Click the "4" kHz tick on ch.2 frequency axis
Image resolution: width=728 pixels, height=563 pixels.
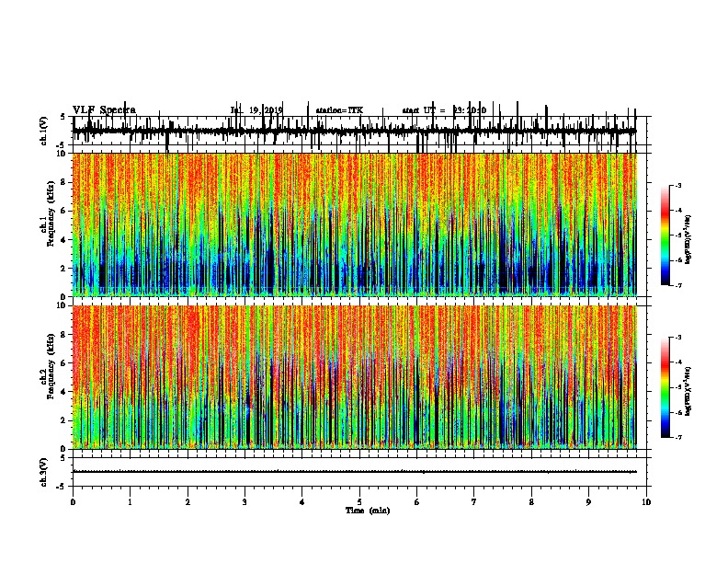(x=64, y=392)
